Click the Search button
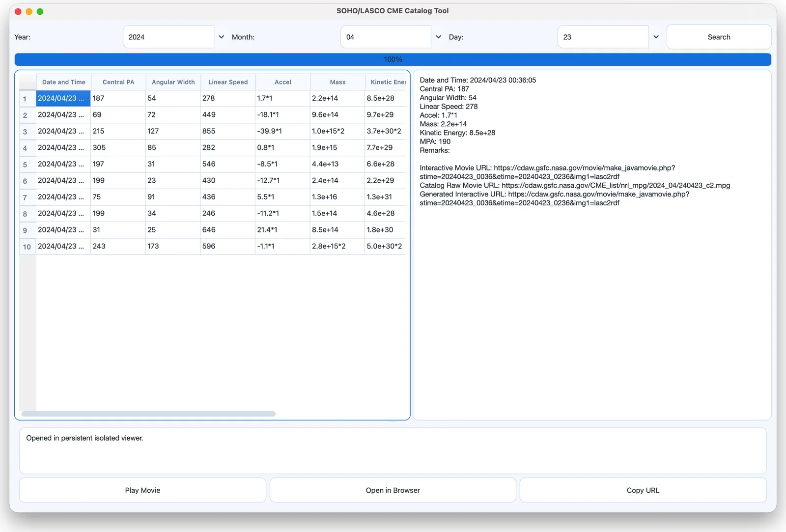 tap(719, 37)
